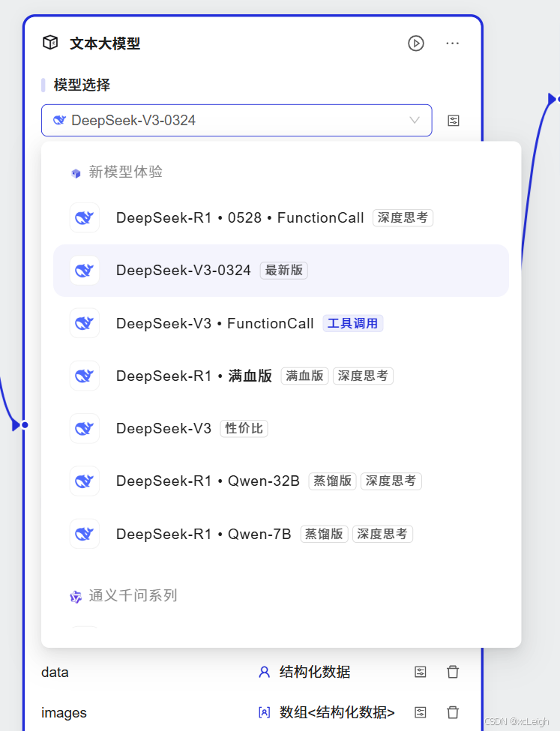Open type selector 数组<结构化数据> for images
Viewport: 560px width, 731px height.
(337, 712)
